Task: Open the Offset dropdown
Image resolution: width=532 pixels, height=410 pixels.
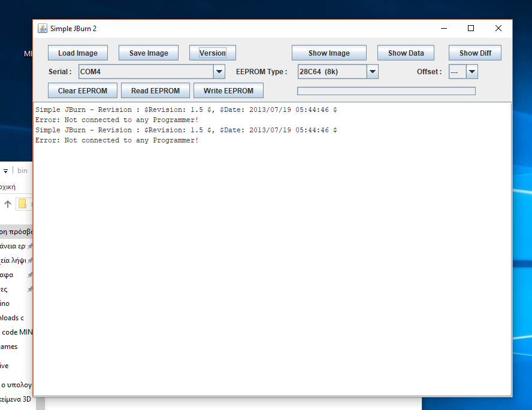Action: [x=471, y=72]
